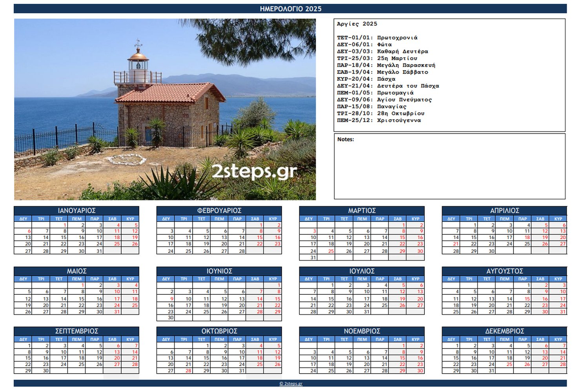Click the ΔΕΥ column header in ΙΑΝΟΥΑΡΙΟΣ
Viewport: 588px width, 392px height.
pyautogui.click(x=23, y=219)
